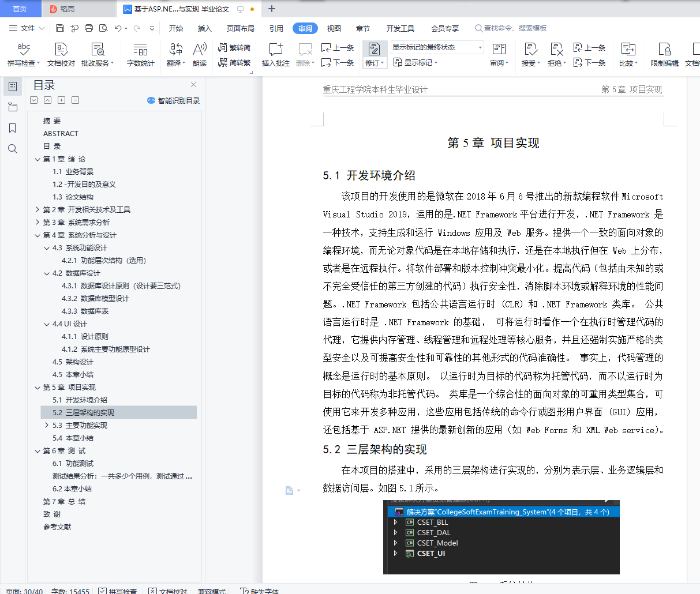Open the outline view icon in left sidebar
This screenshot has width=700, height=594.
click(13, 87)
